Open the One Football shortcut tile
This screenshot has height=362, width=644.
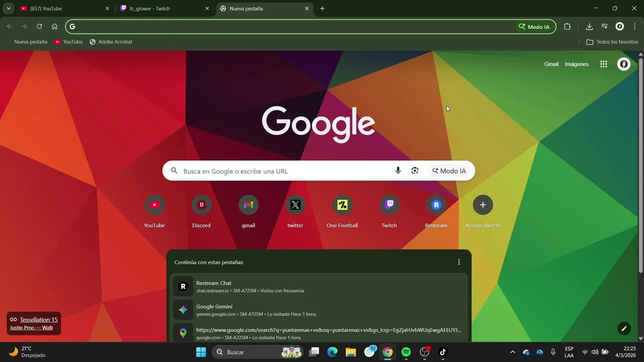(x=342, y=212)
